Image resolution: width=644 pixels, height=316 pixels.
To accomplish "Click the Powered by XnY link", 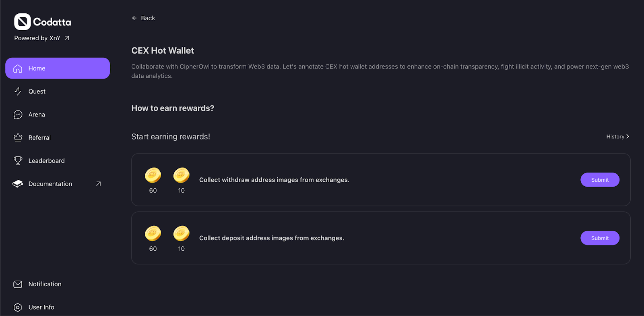I will 37,38.
